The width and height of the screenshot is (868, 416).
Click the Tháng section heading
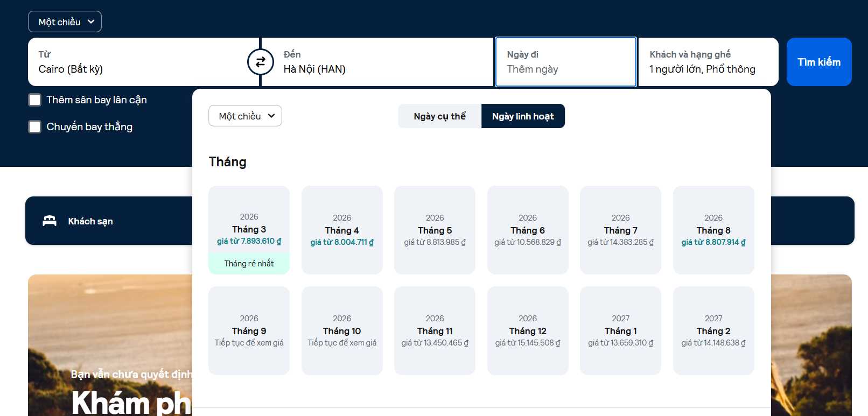pyautogui.click(x=228, y=162)
